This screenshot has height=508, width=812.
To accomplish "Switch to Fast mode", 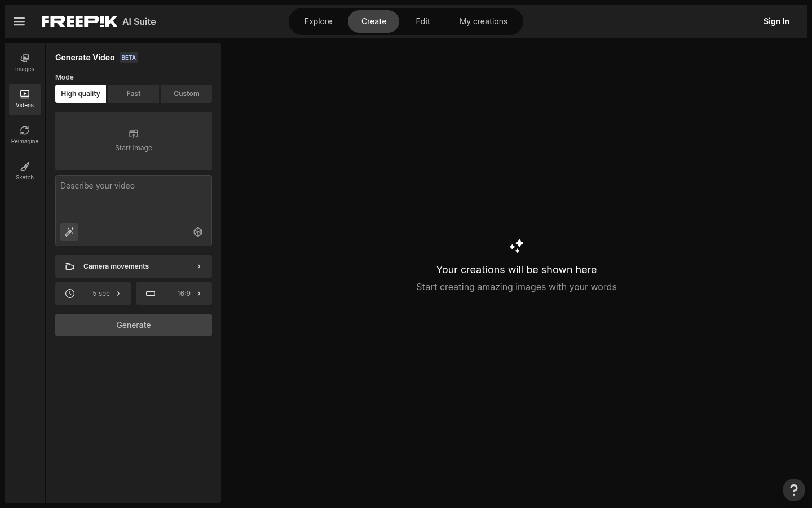I will (133, 93).
